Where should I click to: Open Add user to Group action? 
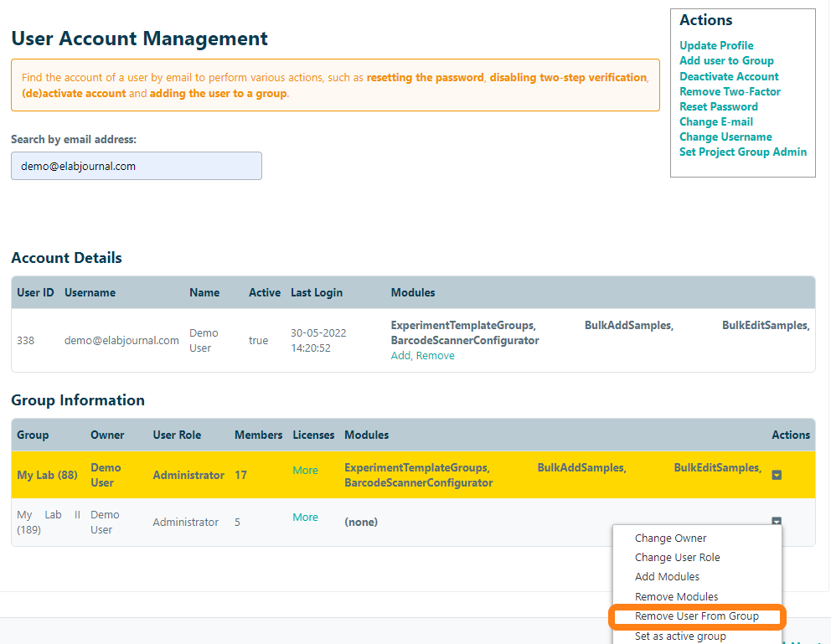[x=726, y=61]
